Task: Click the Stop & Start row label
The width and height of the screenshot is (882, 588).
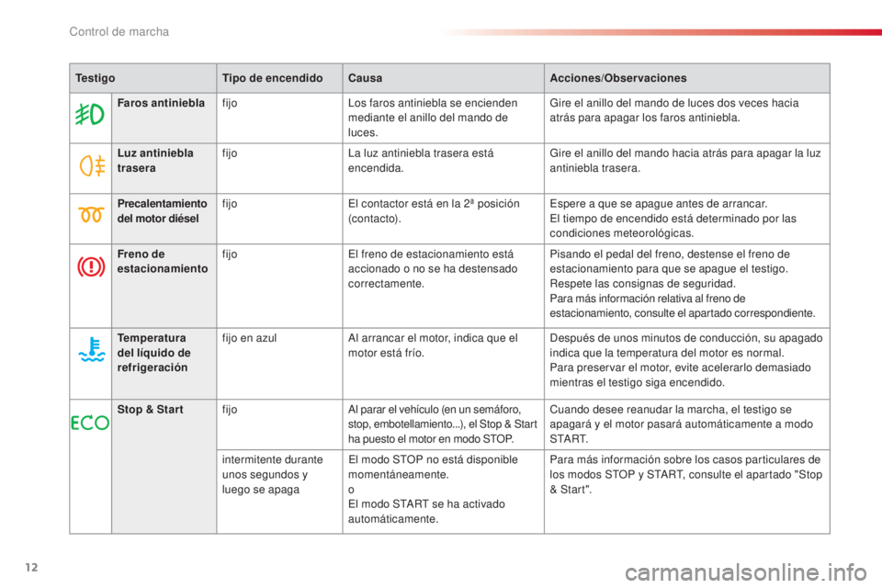Action: pos(151,409)
